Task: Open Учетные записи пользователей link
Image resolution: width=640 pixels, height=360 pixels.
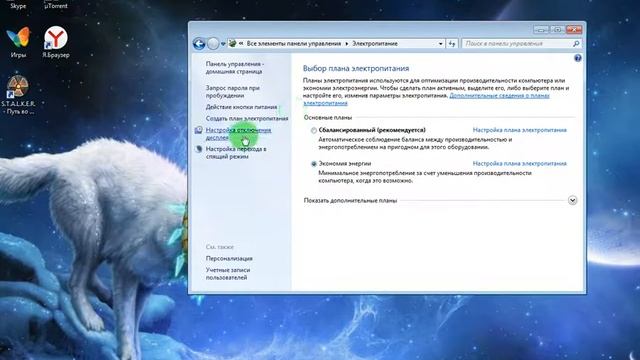Action: (228, 273)
